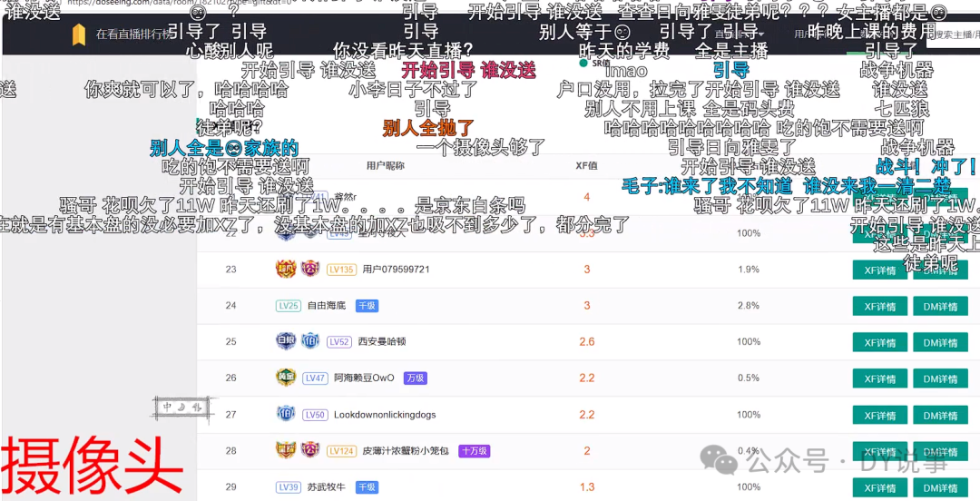Click rank number 25
Screen dimensions: 980x501
tap(231, 342)
